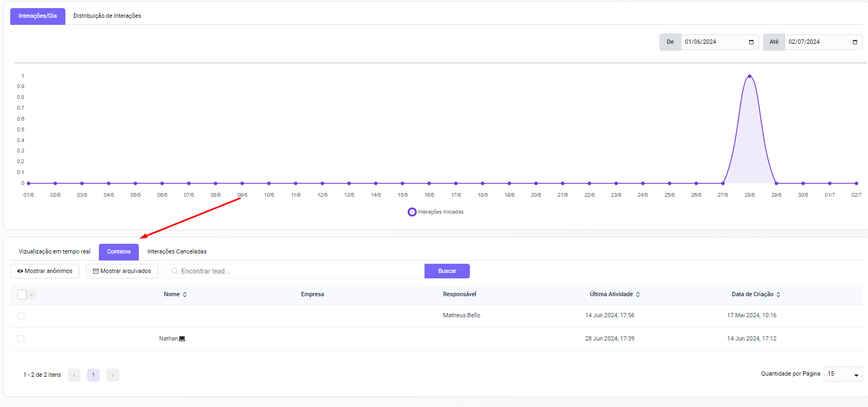Select the Nathan row checkbox

pyautogui.click(x=21, y=339)
